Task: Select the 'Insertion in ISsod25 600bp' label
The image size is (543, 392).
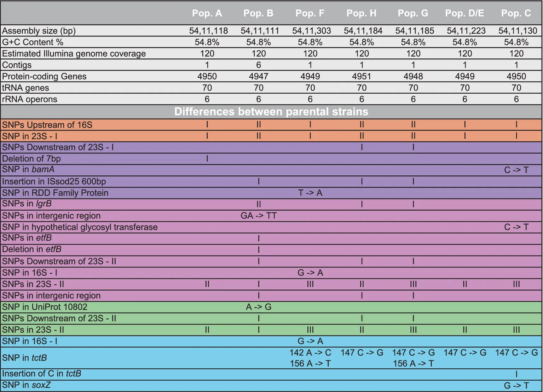Action: click(x=54, y=181)
